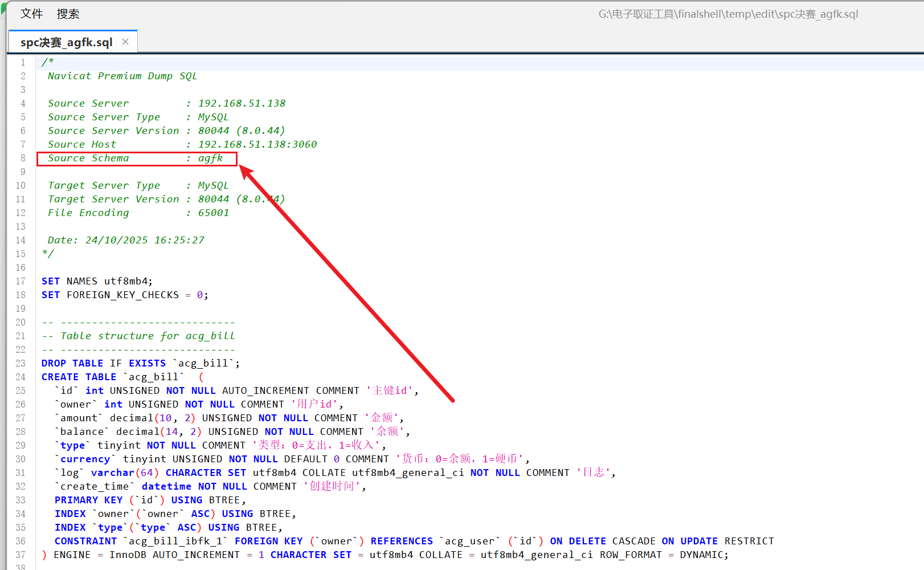924x570 pixels.
Task: Click the SET NAMES utf8mb4 statement
Action: tap(97, 281)
